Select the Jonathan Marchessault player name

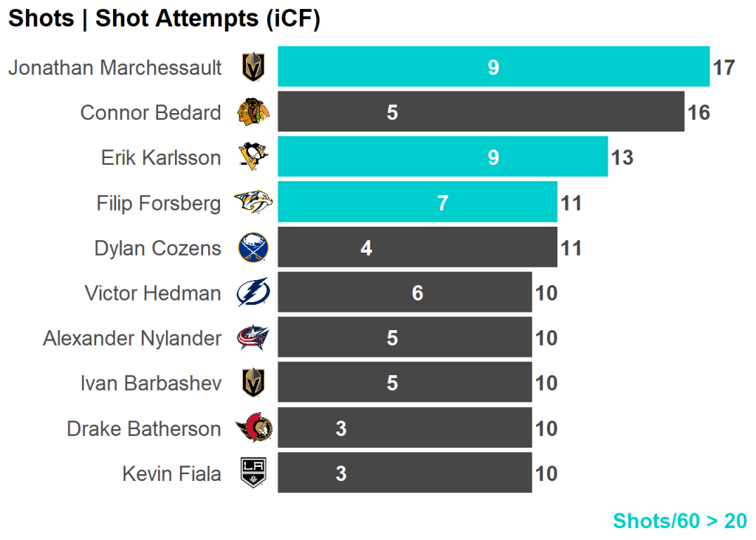[114, 68]
